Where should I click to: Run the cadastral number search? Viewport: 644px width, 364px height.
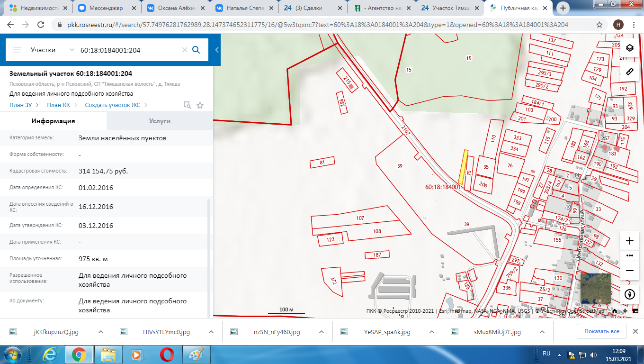[x=196, y=50]
